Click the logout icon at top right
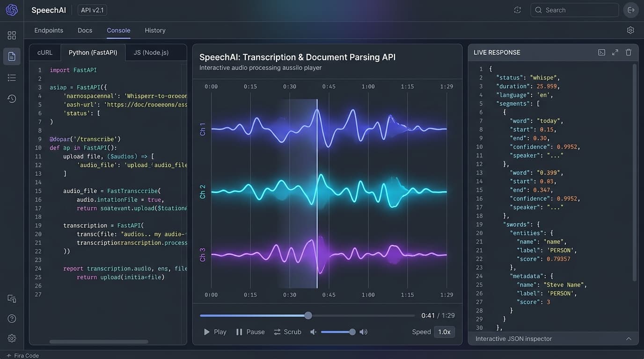 pos(631,10)
